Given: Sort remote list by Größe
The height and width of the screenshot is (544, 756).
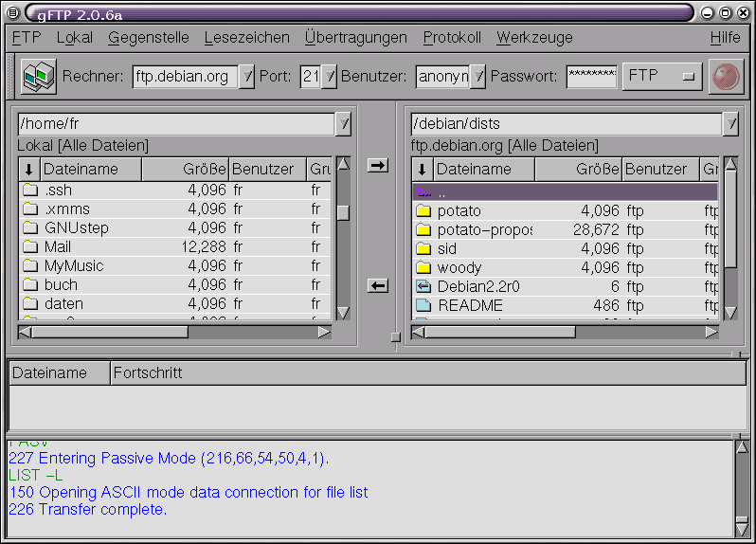Looking at the screenshot, I should click(x=579, y=170).
